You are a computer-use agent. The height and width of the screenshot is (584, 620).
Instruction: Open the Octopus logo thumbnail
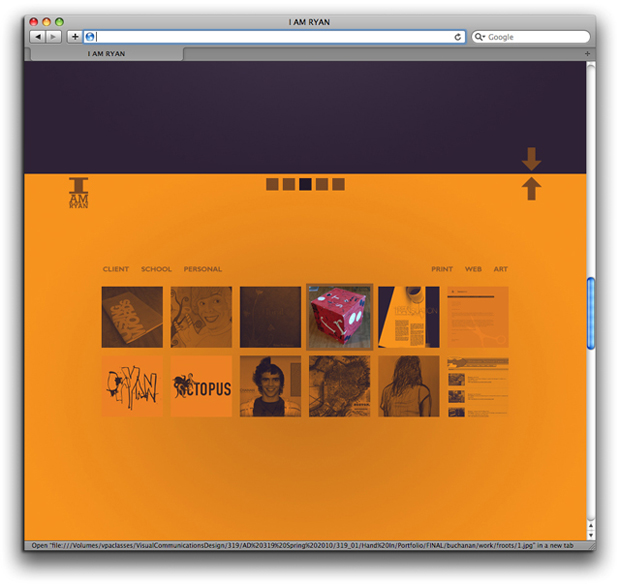click(201, 386)
